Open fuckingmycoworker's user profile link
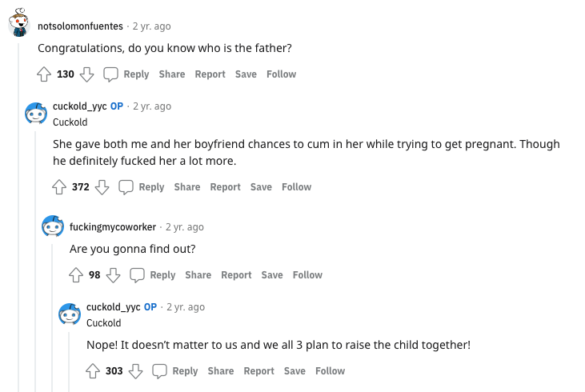The image size is (585, 392). (x=113, y=227)
